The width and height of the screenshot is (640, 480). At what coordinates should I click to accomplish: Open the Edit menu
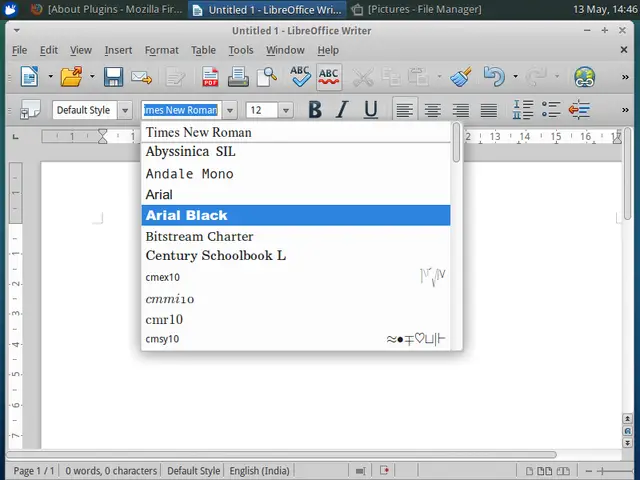[49, 50]
